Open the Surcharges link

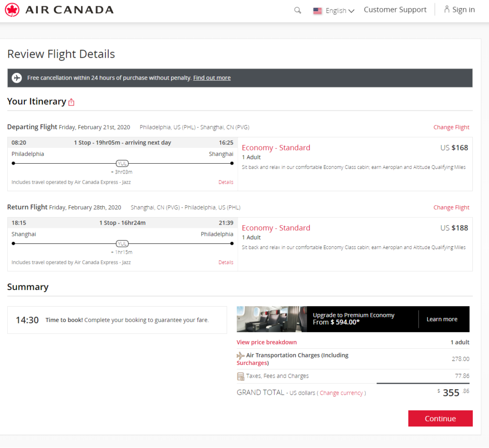tap(252, 363)
